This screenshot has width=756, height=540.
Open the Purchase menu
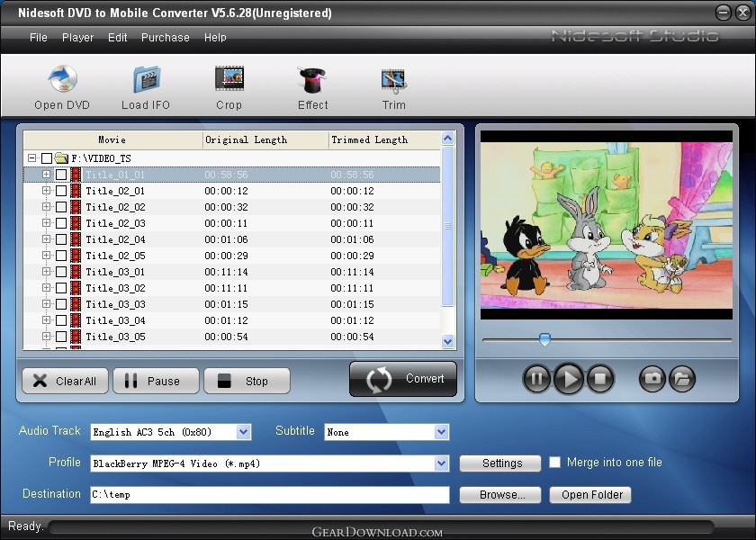tap(166, 38)
